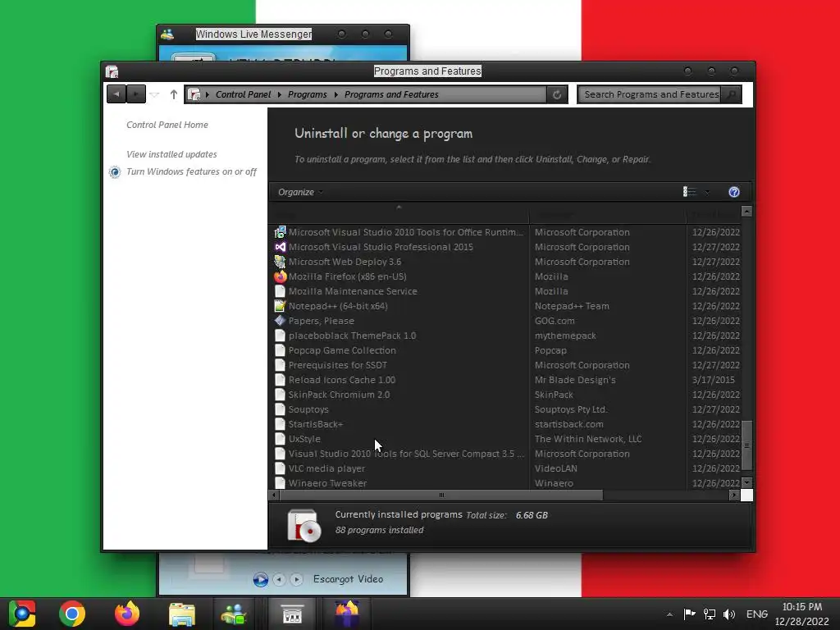This screenshot has height=630, width=840.
Task: Click the installed programs disc icon
Action: click(x=304, y=526)
